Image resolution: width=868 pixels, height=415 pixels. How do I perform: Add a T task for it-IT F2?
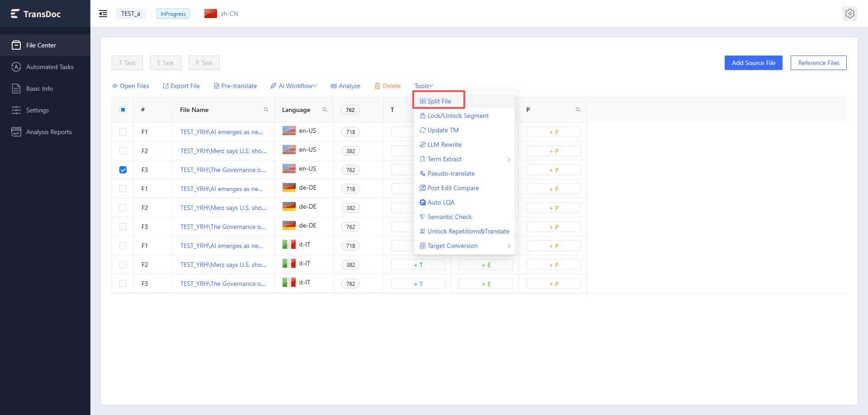tap(418, 265)
